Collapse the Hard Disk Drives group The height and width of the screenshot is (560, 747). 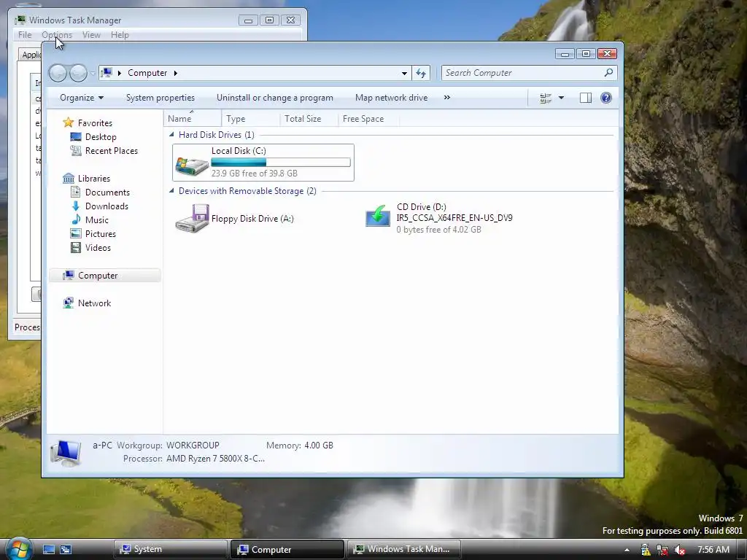point(171,135)
